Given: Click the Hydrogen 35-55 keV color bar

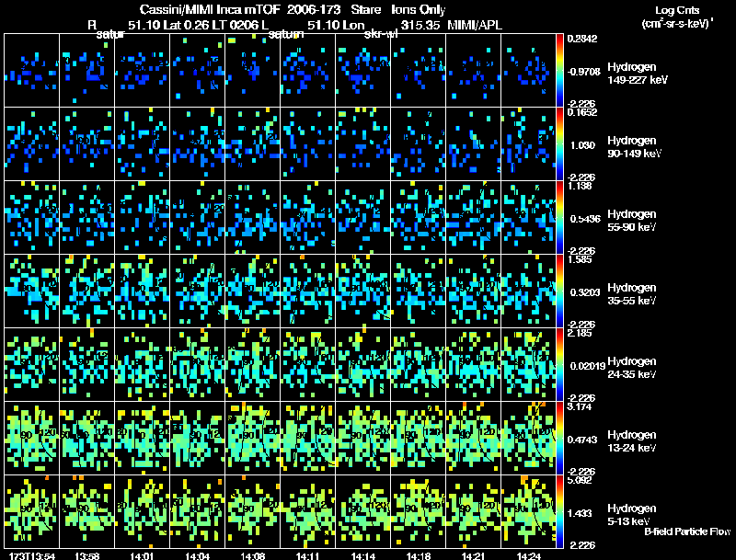Looking at the screenshot, I should coord(559,291).
